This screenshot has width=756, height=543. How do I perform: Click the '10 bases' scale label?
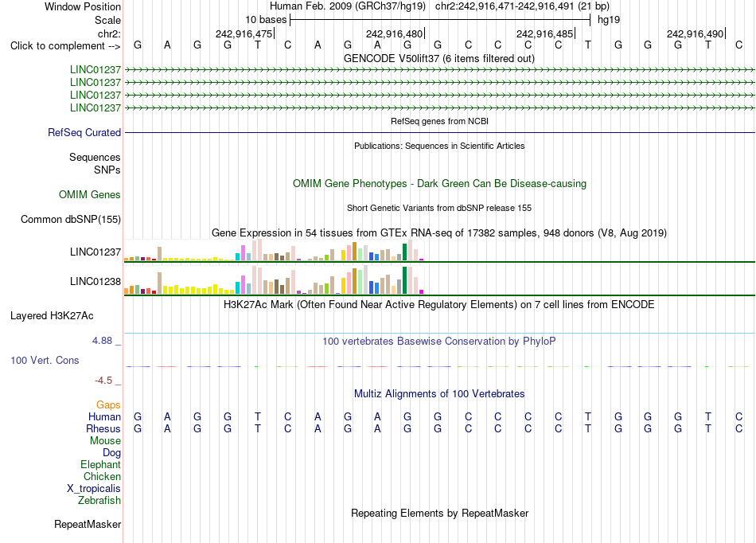click(x=266, y=20)
